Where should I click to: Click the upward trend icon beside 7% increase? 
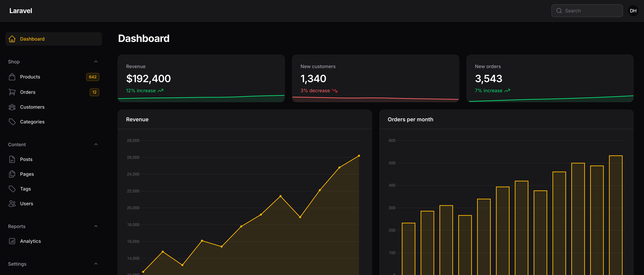(x=507, y=91)
